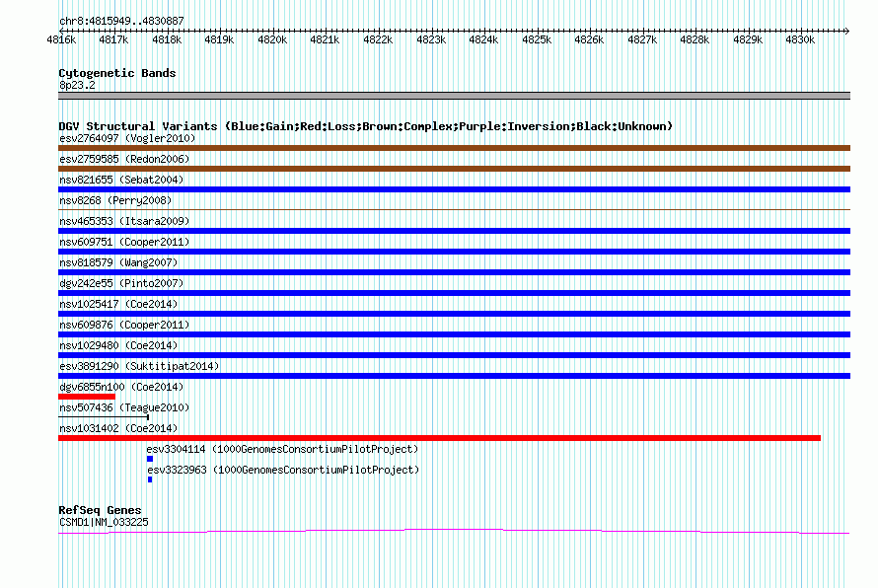Open the dgv242e55 (Pinto2007) variant label
The height and width of the screenshot is (588, 878).
pos(121,283)
